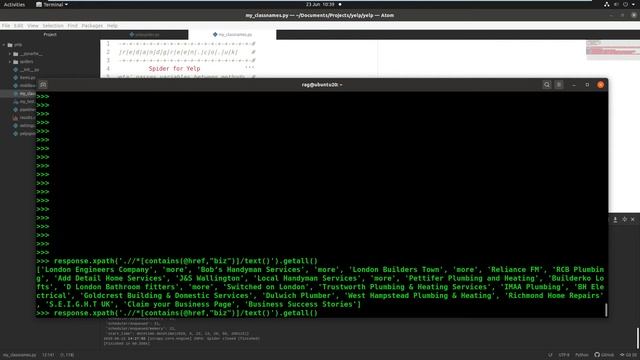This screenshot has width=640, height=360.
Task: Open the Help menu in Atom
Action: coord(112,26)
